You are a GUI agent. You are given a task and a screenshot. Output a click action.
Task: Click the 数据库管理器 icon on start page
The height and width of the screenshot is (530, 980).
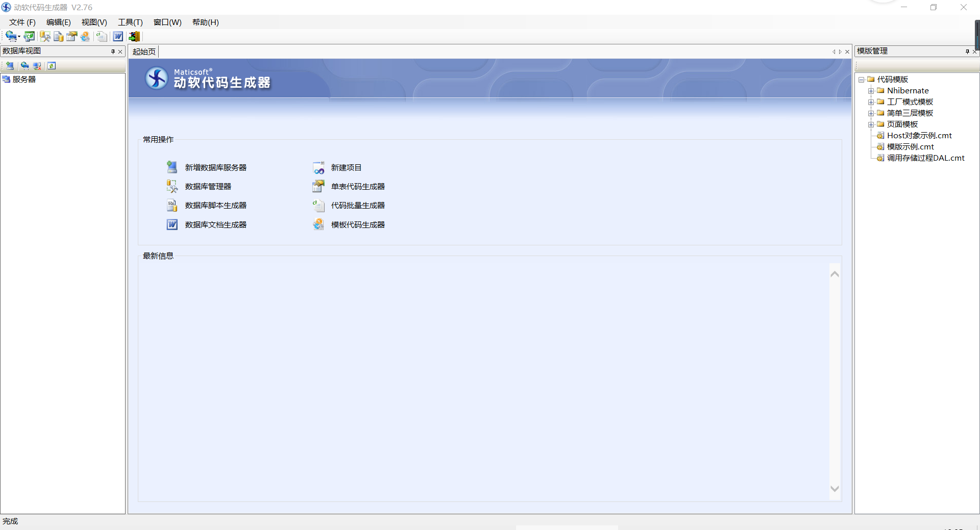172,186
